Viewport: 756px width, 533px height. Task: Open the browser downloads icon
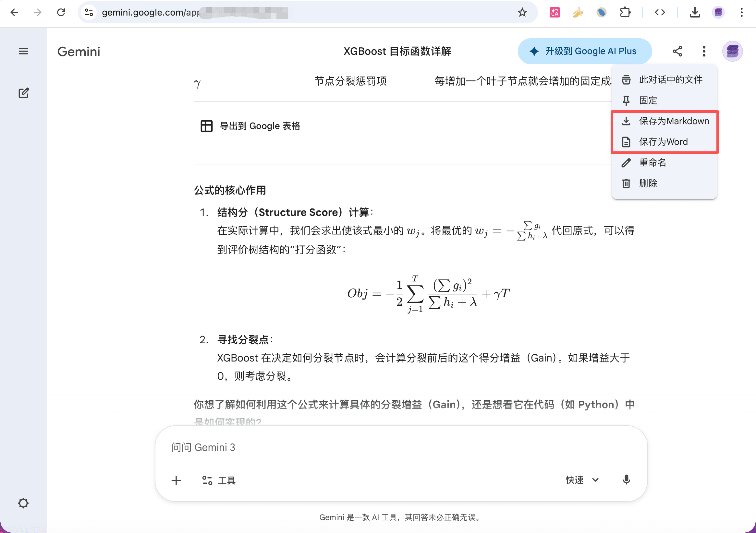point(695,13)
